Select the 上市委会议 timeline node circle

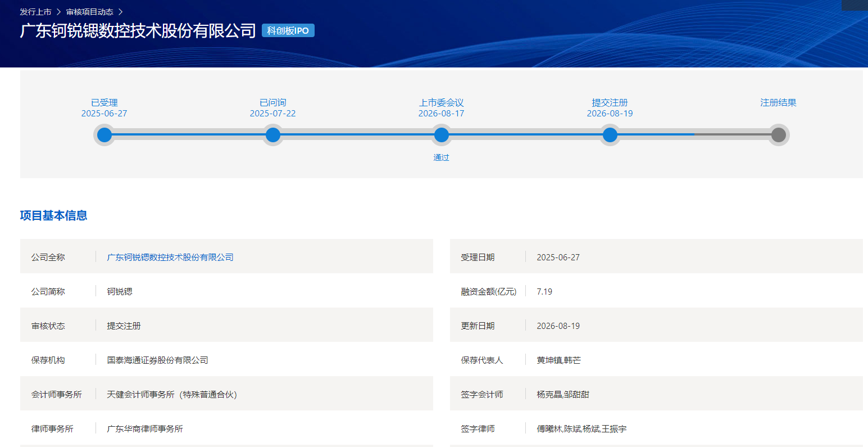(x=442, y=135)
